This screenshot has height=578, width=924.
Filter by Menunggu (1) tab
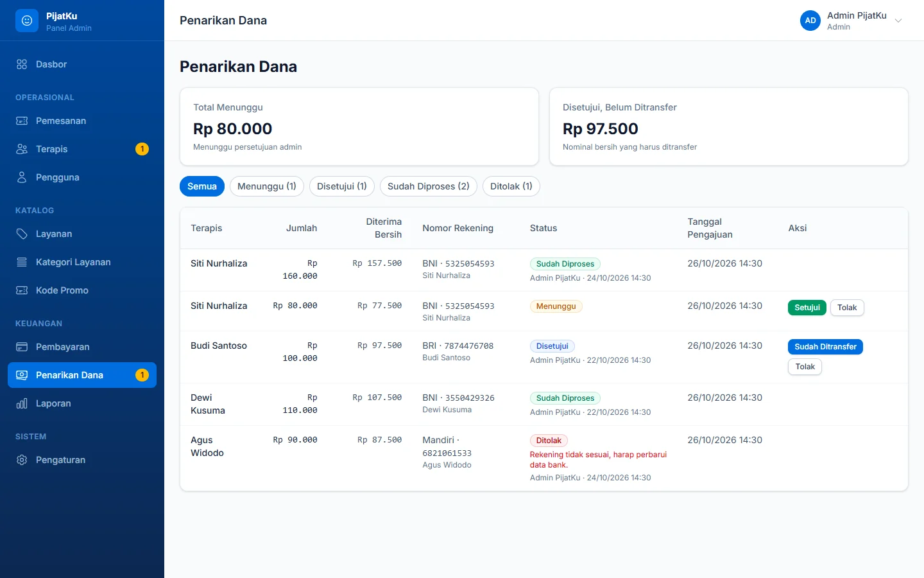pyautogui.click(x=267, y=186)
